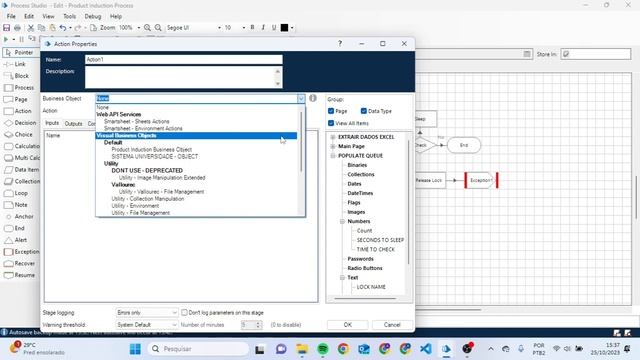Toggle Don't log parameters on this stage
The width and height of the screenshot is (640, 360).
click(184, 312)
